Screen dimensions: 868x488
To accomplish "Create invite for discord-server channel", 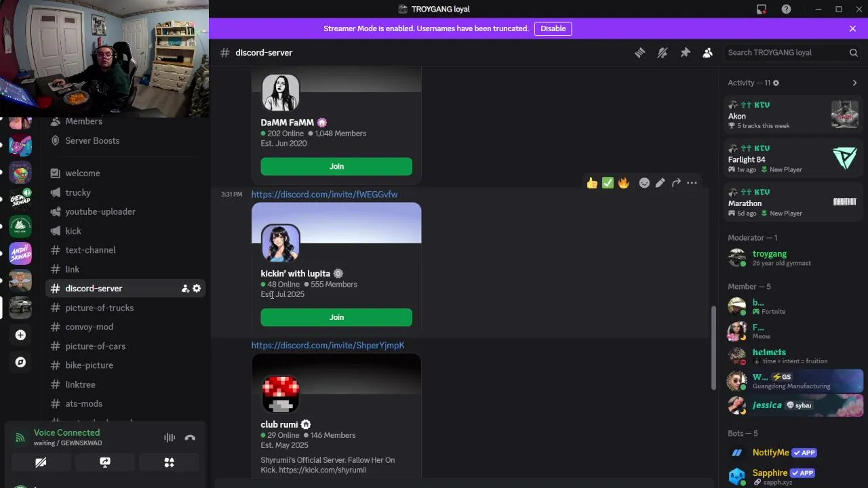I will pos(185,289).
